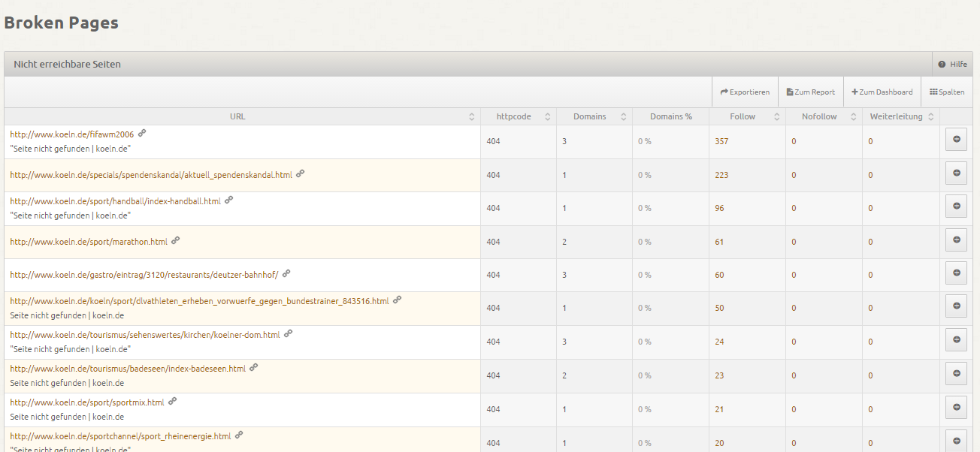Sort by Follow column header
Viewport: 980px width, 452px height.
tap(743, 116)
